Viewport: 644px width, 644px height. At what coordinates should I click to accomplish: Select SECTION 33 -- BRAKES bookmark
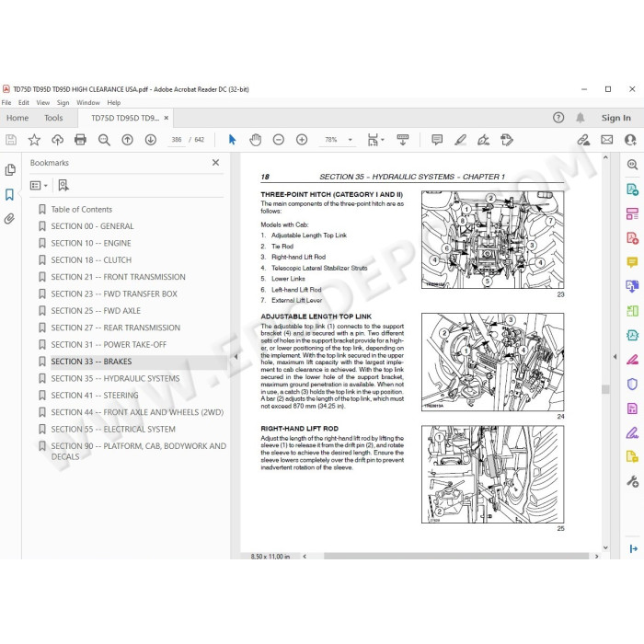[x=91, y=362]
